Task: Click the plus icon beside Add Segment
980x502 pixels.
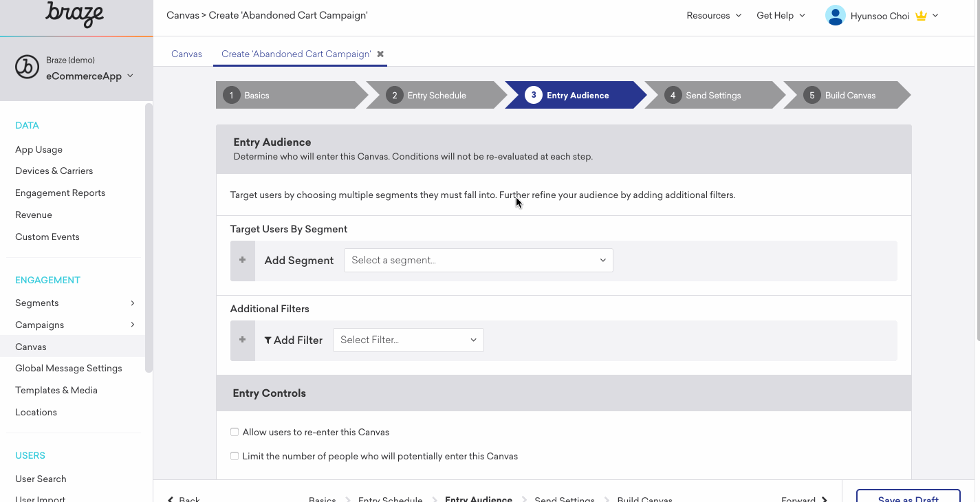Action: (243, 261)
